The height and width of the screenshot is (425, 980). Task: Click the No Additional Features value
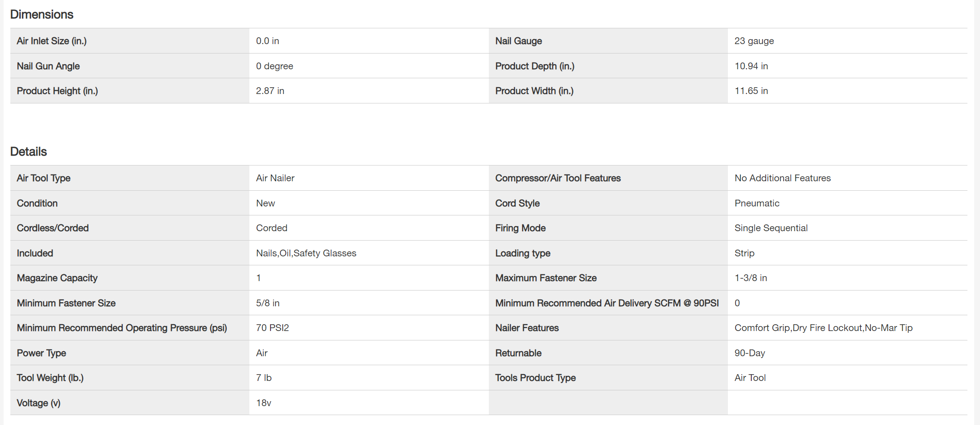pos(782,178)
